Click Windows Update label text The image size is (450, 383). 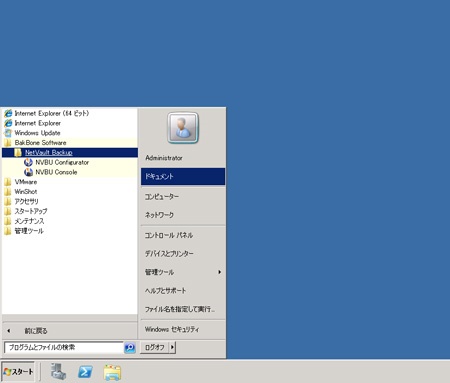pyautogui.click(x=37, y=133)
